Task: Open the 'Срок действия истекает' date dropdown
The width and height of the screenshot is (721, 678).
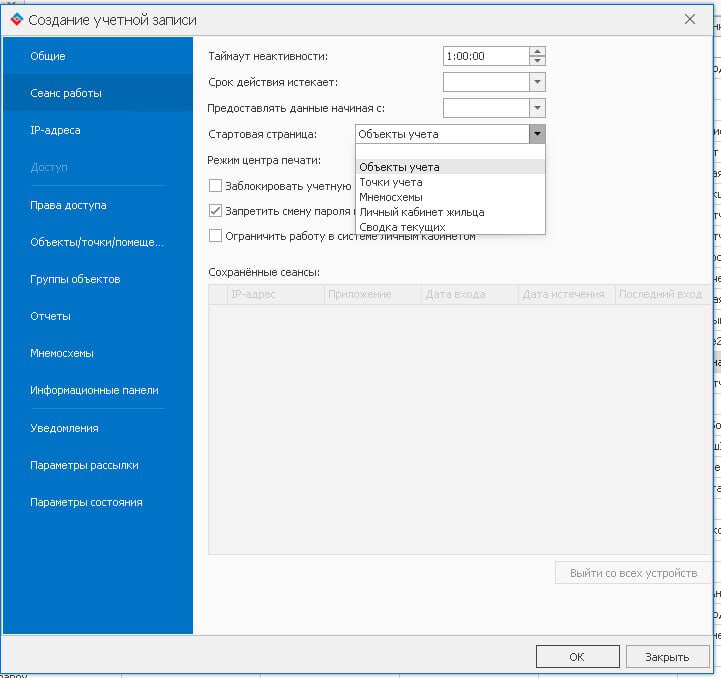Action: [537, 82]
